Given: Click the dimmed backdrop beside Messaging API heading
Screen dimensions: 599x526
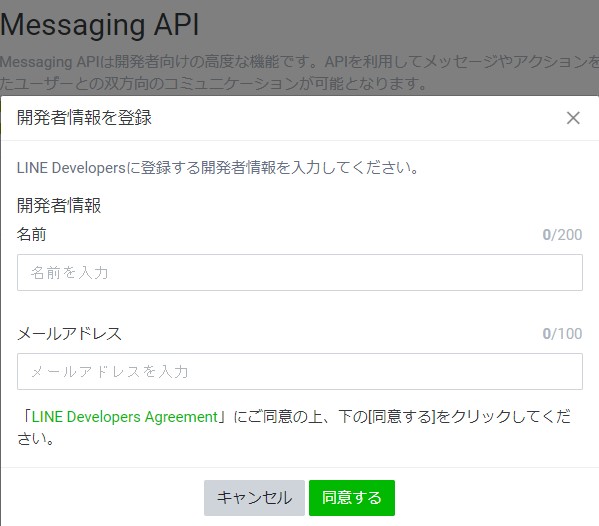Looking at the screenshot, I should pyautogui.click(x=397, y=25).
